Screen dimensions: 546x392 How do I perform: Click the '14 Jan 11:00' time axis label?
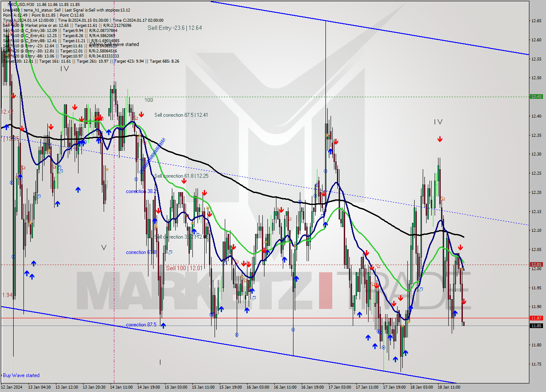tap(121, 387)
